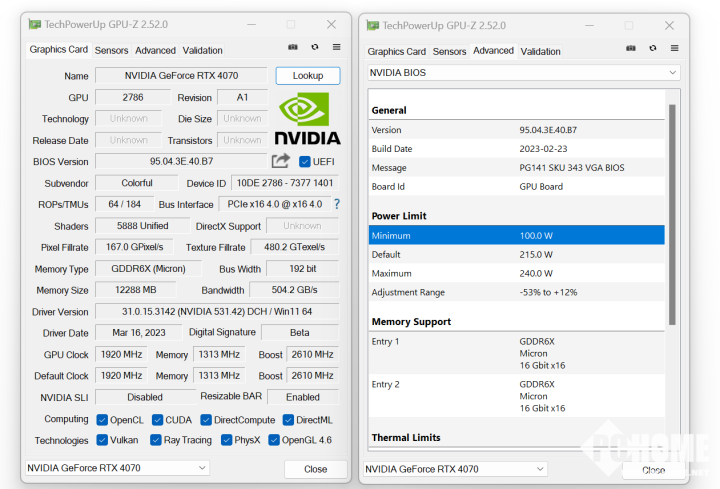
Task: Toggle the OpenGL 4.6 checkbox
Action: coord(274,440)
